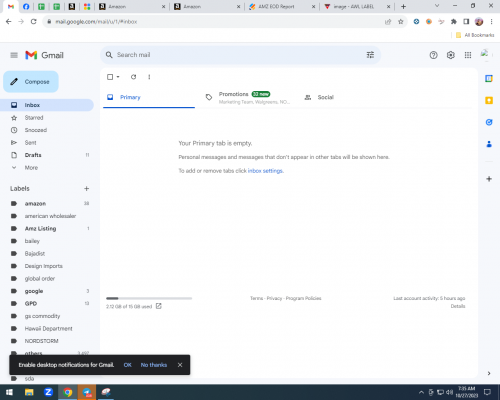This screenshot has width=500, height=400.
Task: Open Chrome customize menu dots
Action: click(x=491, y=22)
